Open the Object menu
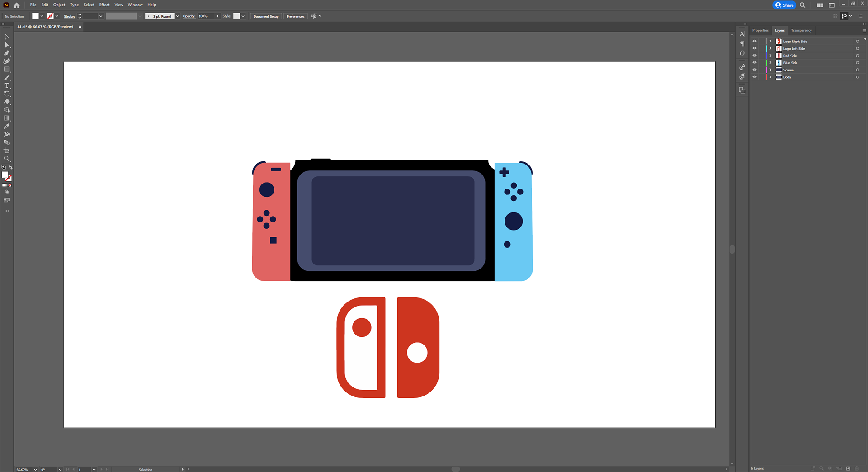Viewport: 868px width, 472px height. [x=59, y=5]
